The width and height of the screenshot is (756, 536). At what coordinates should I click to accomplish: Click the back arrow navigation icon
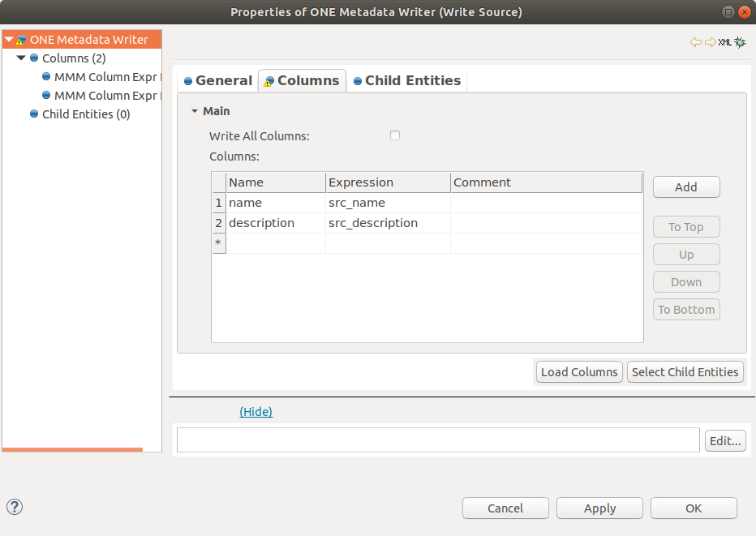(x=695, y=42)
